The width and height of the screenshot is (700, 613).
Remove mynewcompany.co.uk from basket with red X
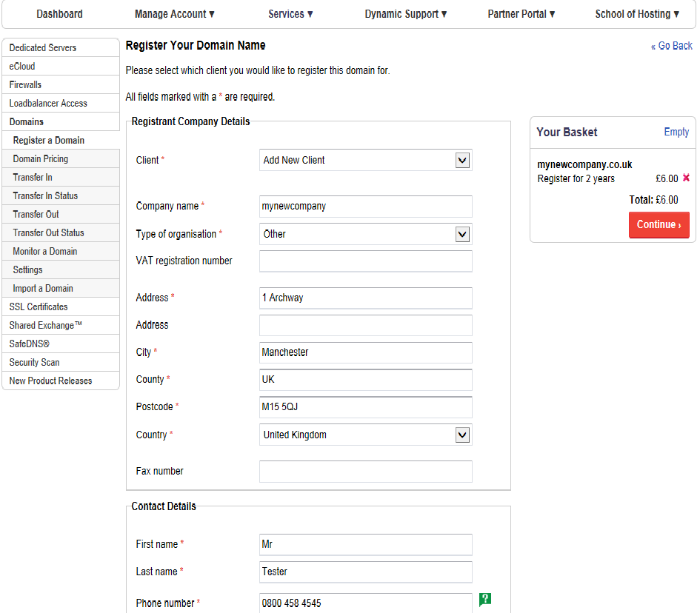point(686,178)
